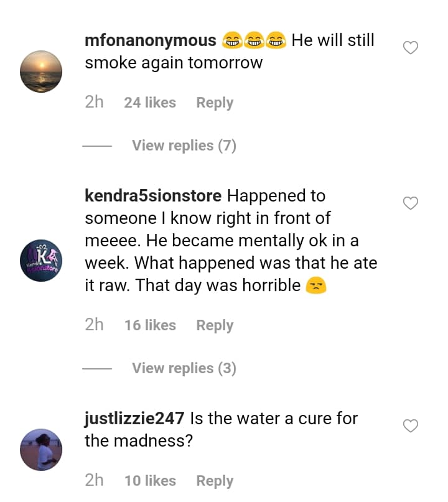Open the justlizzie247 username link
The width and height of the screenshot is (448, 502).
point(134,419)
